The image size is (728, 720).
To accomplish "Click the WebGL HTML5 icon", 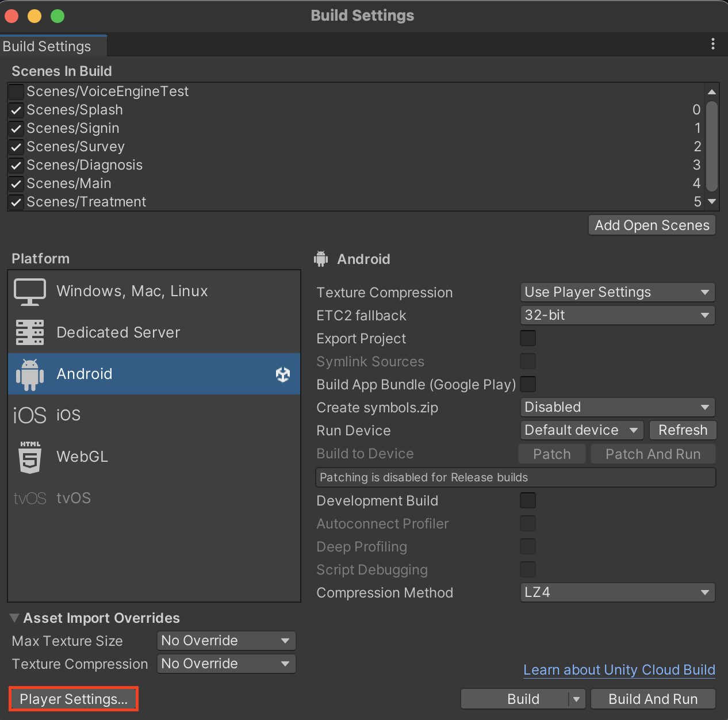I will pyautogui.click(x=30, y=457).
